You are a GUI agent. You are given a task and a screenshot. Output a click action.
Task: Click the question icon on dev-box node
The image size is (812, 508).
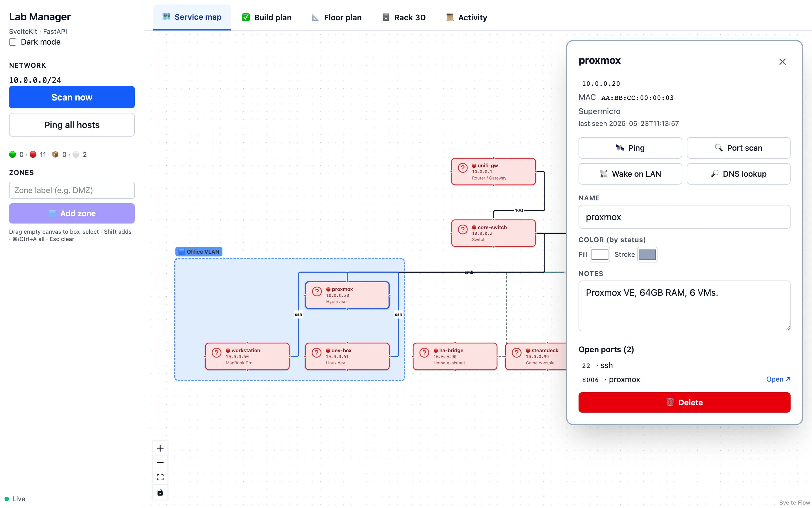point(316,352)
